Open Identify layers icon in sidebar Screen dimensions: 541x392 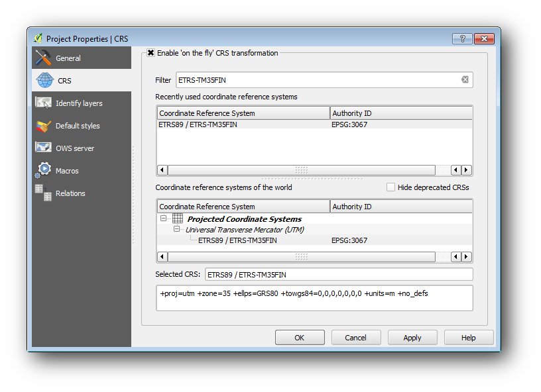pyautogui.click(x=44, y=103)
